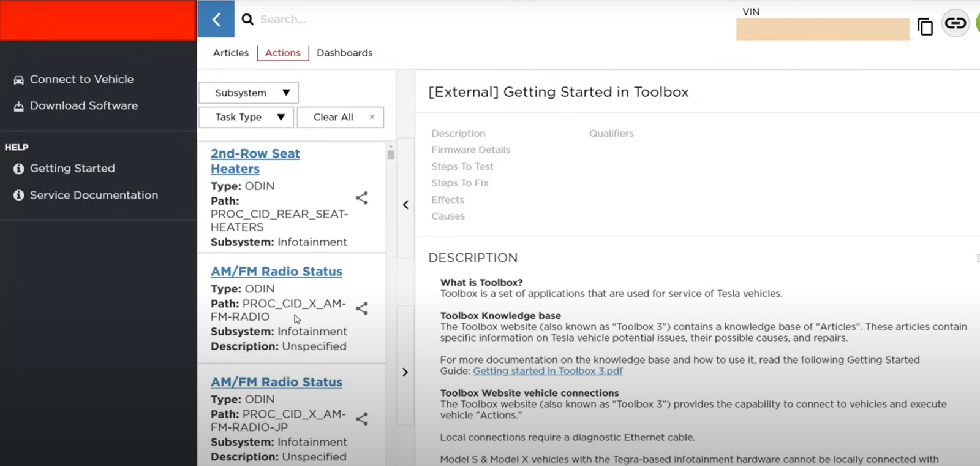Open the Task Type filter dropdown

[246, 117]
